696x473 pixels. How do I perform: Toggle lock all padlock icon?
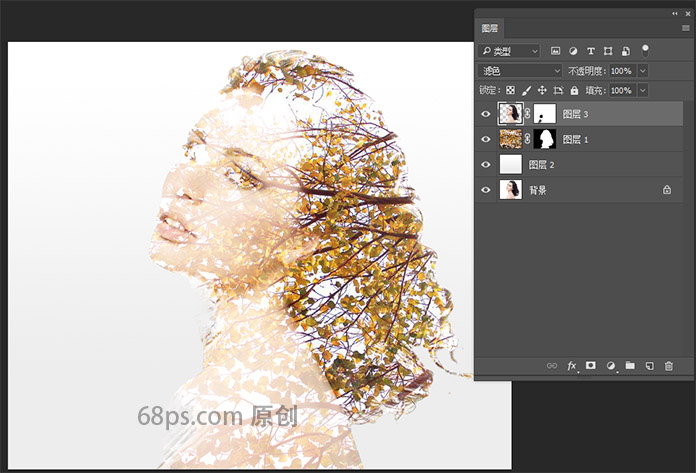coord(574,91)
